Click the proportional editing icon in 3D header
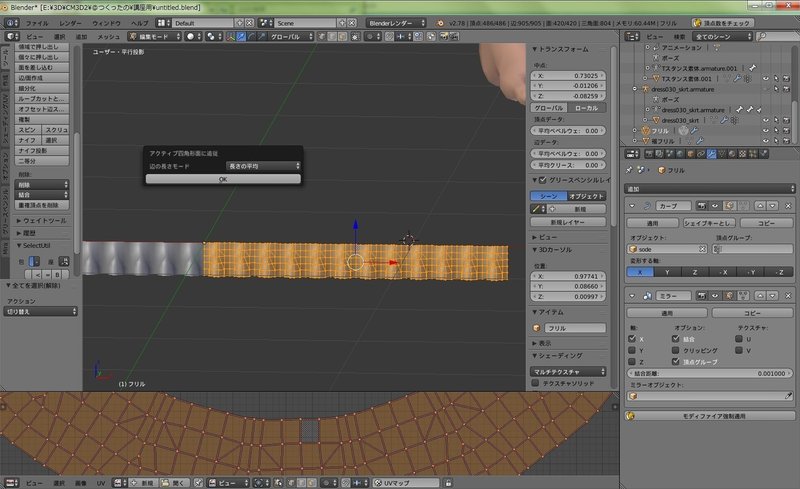800x489 pixels. pyautogui.click(x=371, y=36)
